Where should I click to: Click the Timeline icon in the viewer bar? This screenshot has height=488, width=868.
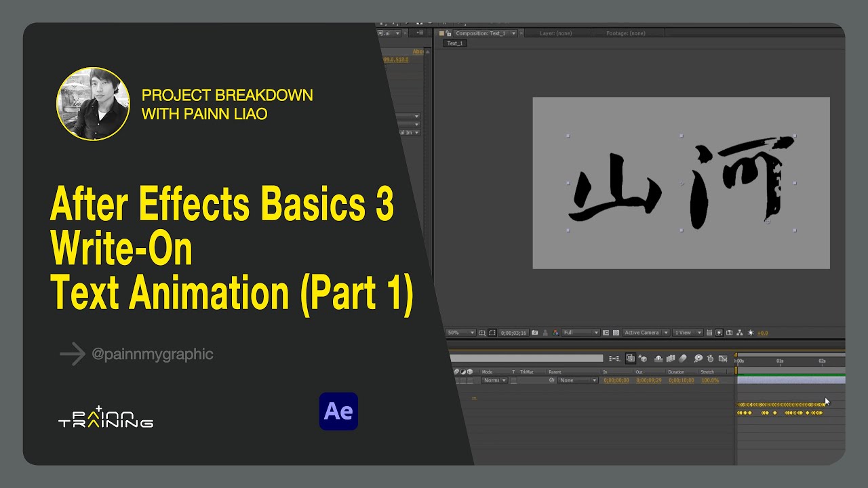[730, 333]
